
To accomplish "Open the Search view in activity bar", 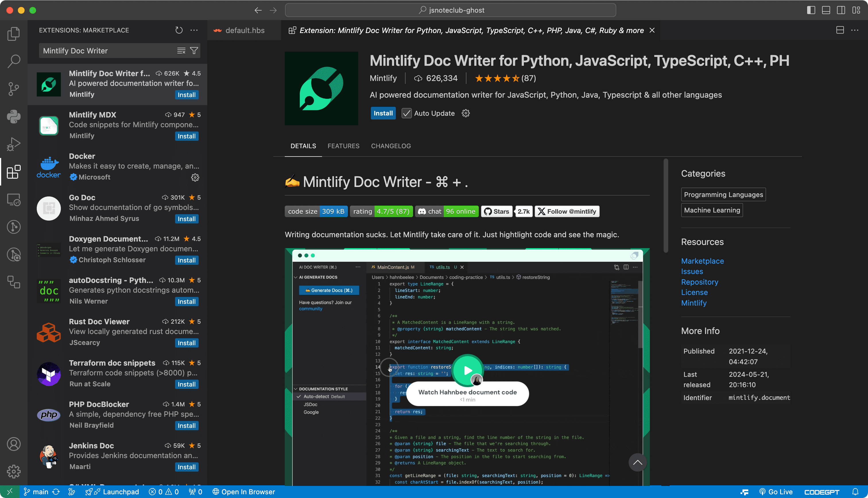I will point(14,61).
